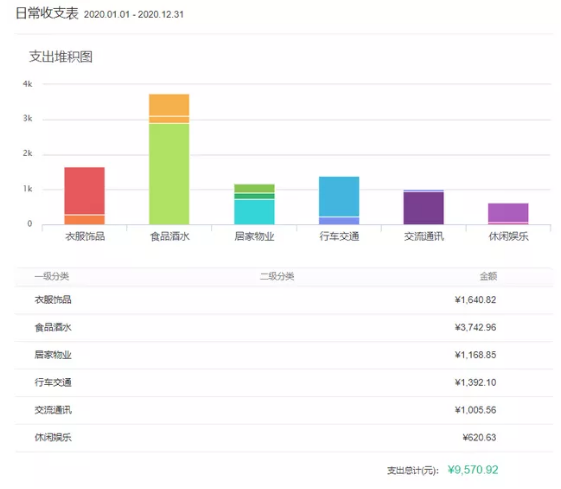Click the 休闲娱乐 axis label
561x489 pixels.
pyautogui.click(x=508, y=236)
